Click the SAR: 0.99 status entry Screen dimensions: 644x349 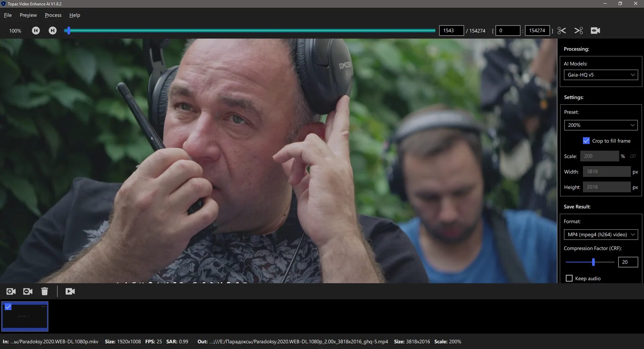coord(177,342)
